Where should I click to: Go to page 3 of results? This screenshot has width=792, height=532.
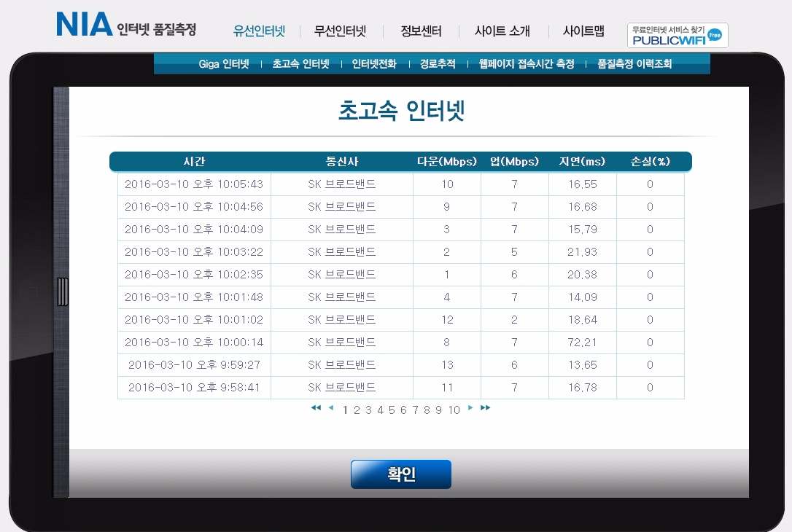[x=368, y=410]
